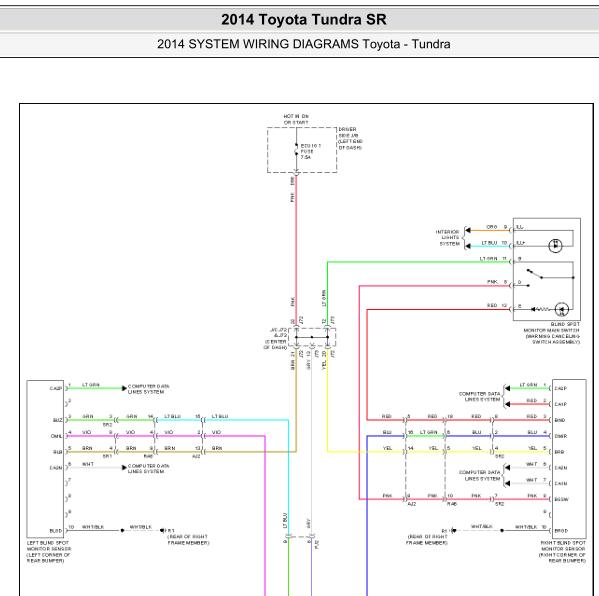
Task: Click the 'ORG 9' wire label
Action: (x=496, y=227)
